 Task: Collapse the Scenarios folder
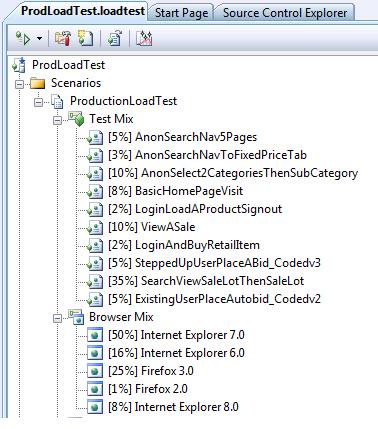coord(20,83)
